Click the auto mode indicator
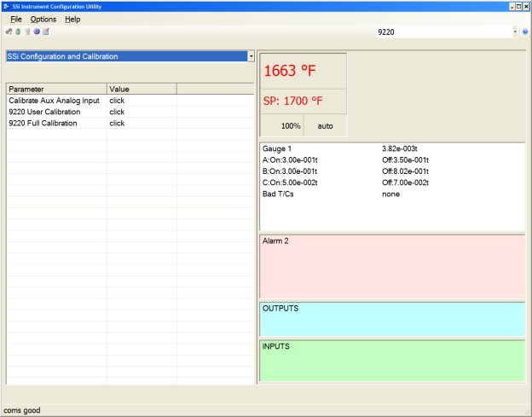The image size is (532, 417). 326,125
